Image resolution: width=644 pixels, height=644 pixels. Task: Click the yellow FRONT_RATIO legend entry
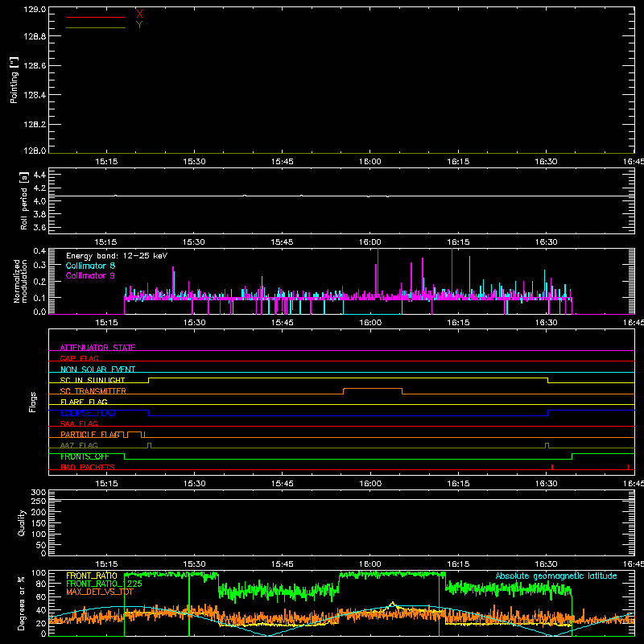click(92, 576)
